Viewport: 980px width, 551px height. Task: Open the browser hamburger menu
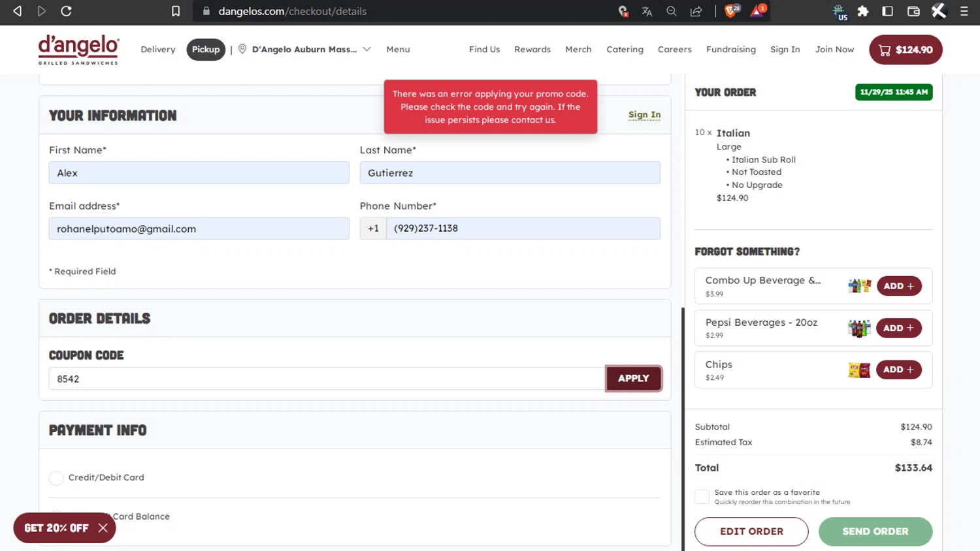pos(964,11)
